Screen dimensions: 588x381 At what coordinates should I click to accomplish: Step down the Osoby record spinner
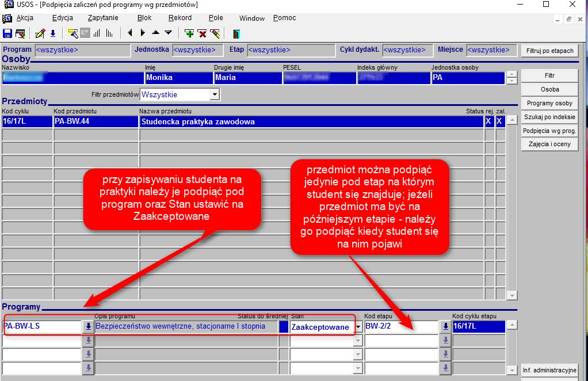click(x=511, y=81)
